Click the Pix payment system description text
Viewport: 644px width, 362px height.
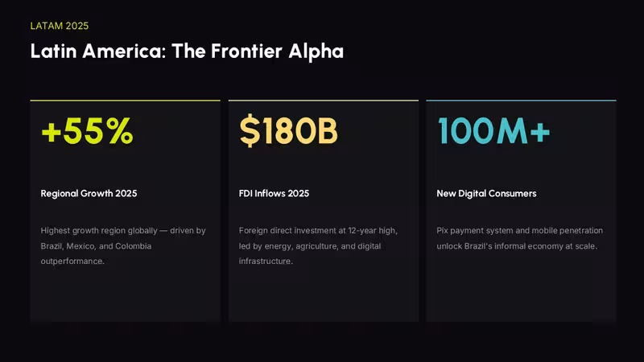tap(519, 238)
